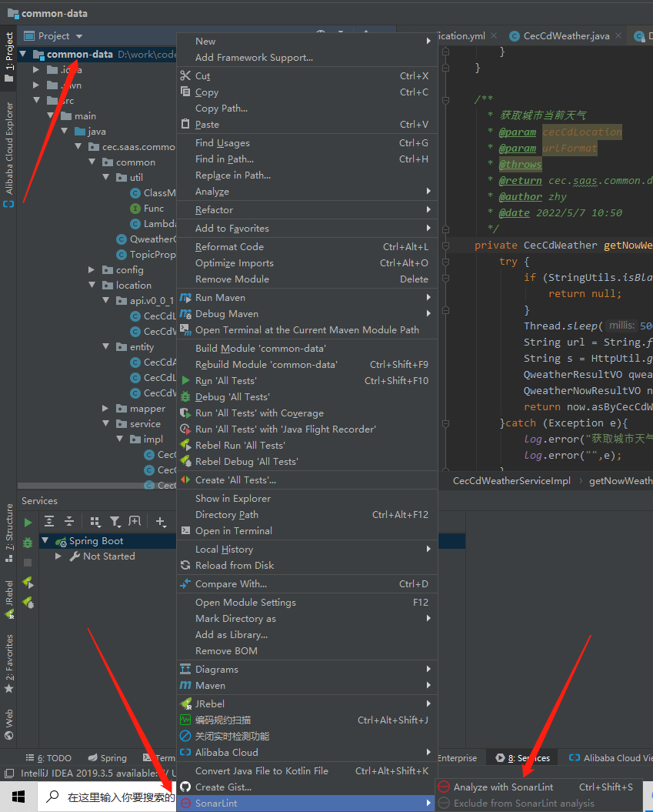Collapse the entity package folder

pyautogui.click(x=105, y=347)
